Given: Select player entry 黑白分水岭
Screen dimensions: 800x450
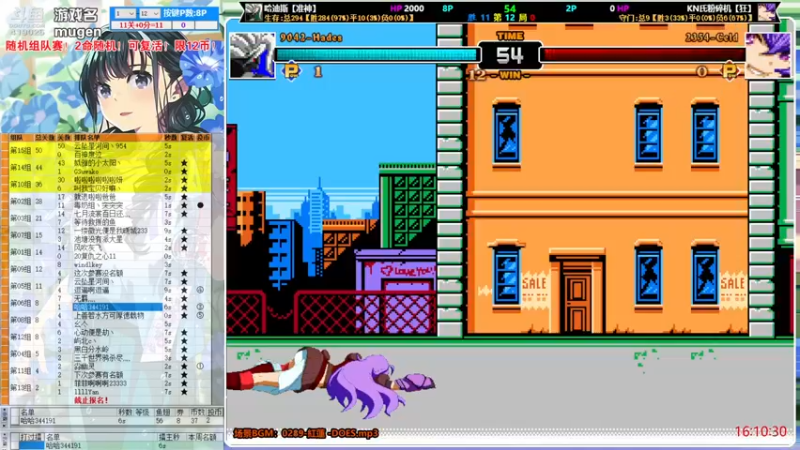Looking at the screenshot, I should (x=91, y=349).
